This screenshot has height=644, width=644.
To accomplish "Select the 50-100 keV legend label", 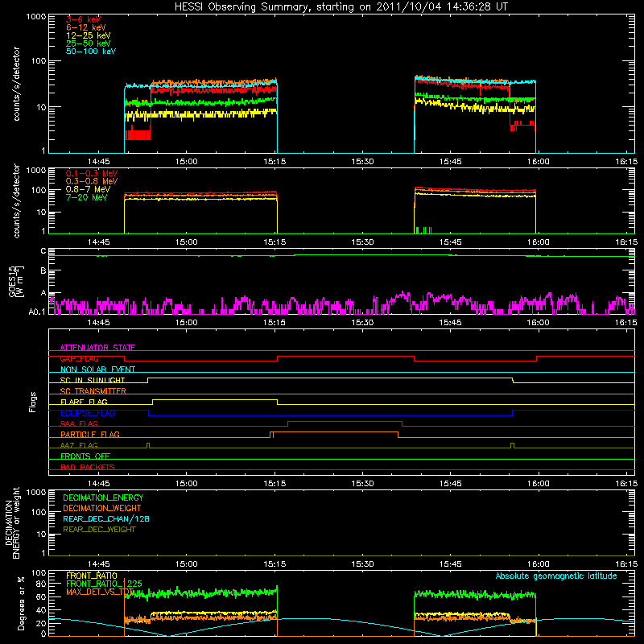I will point(91,52).
